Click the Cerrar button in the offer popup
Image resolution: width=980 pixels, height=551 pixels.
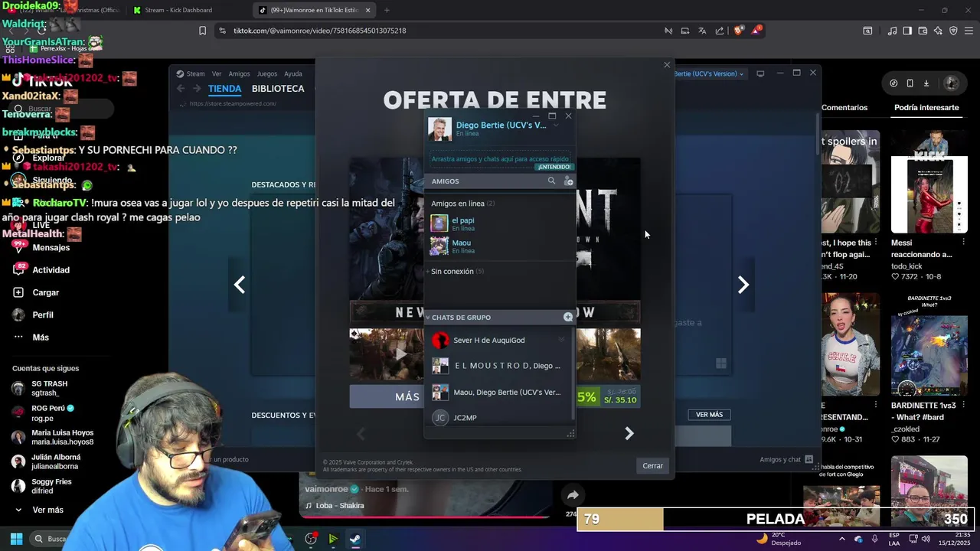[652, 465]
